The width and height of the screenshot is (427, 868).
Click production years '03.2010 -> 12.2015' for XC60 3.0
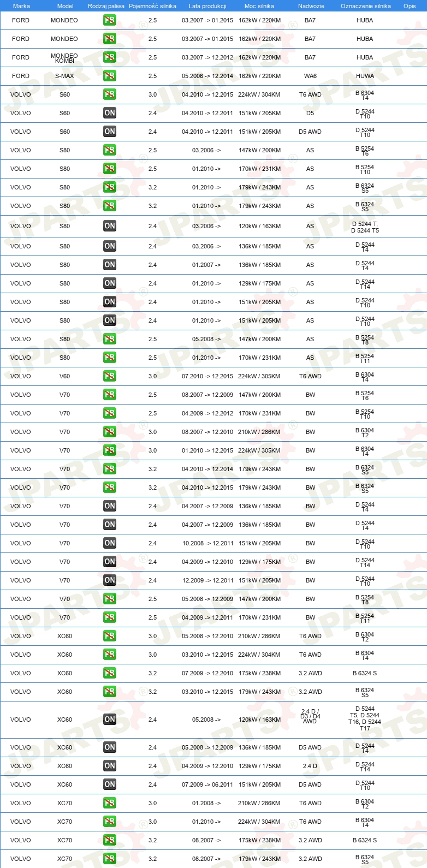point(207,655)
